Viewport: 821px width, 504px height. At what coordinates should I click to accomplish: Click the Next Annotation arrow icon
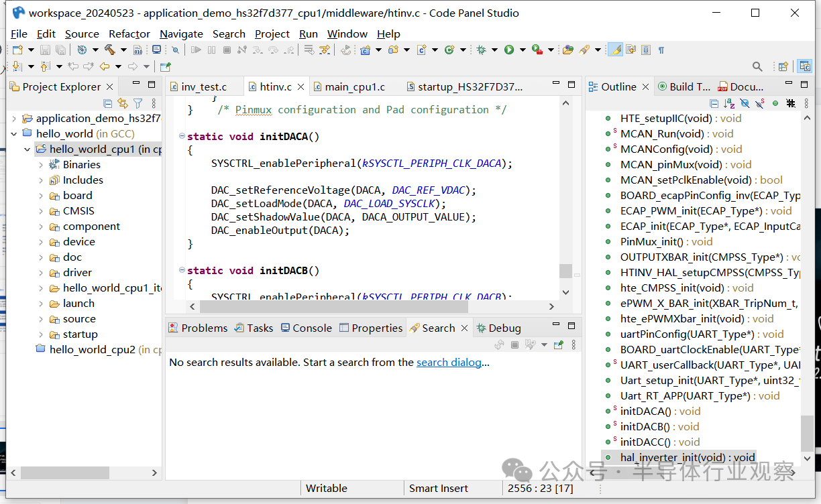(17, 66)
